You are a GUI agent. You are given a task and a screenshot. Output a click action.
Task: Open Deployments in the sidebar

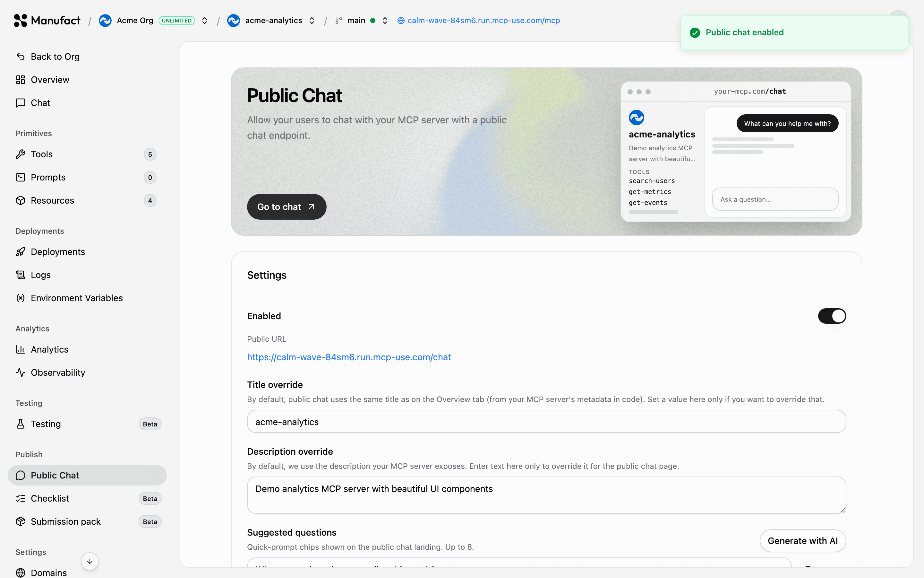[x=87, y=251]
